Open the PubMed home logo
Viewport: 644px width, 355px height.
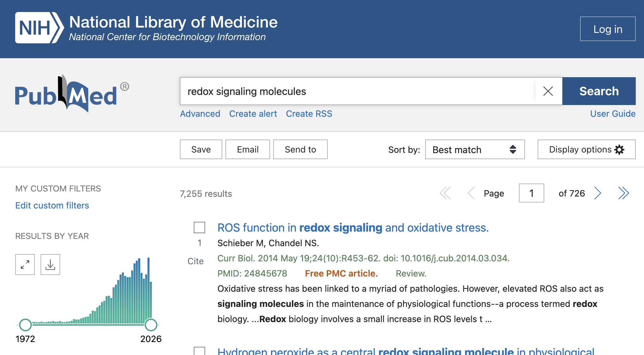coord(72,93)
